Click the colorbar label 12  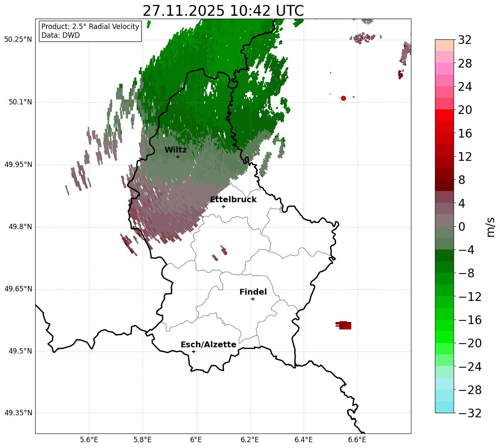[465, 157]
